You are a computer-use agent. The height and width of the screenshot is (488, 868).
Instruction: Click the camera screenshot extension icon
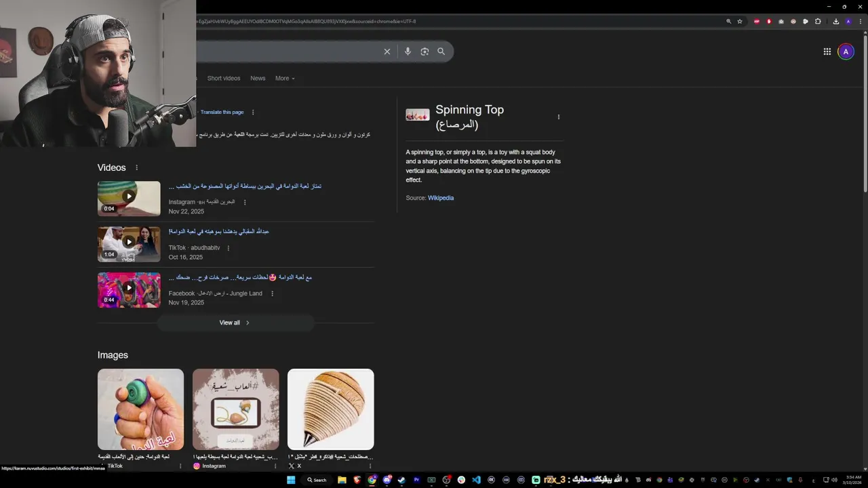781,21
